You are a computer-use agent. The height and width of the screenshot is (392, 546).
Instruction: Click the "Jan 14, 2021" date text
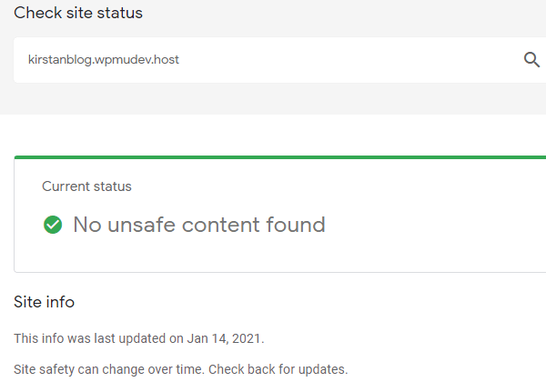(225, 338)
